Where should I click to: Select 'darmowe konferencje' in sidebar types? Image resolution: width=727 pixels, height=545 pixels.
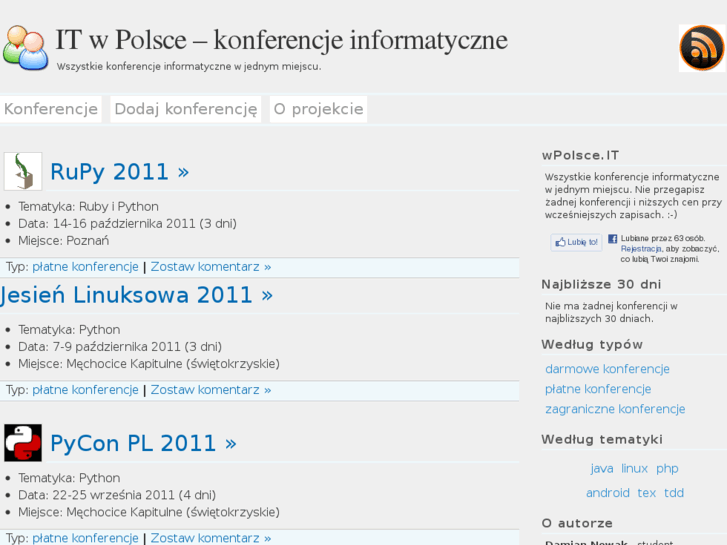(607, 369)
